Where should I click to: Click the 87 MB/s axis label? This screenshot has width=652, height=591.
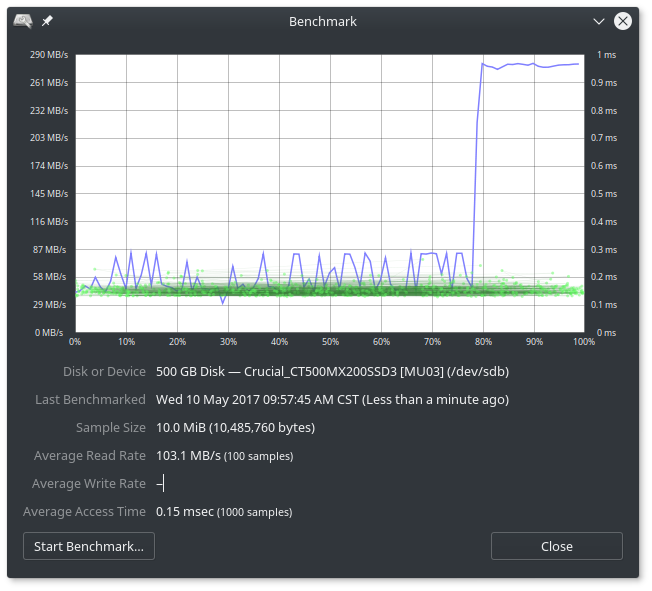click(49, 249)
